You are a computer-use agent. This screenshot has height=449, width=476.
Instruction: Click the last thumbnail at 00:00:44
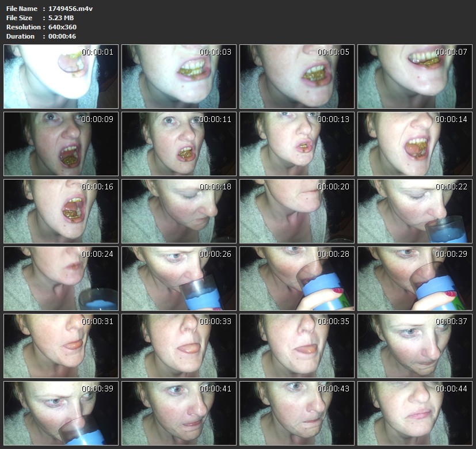415,413
